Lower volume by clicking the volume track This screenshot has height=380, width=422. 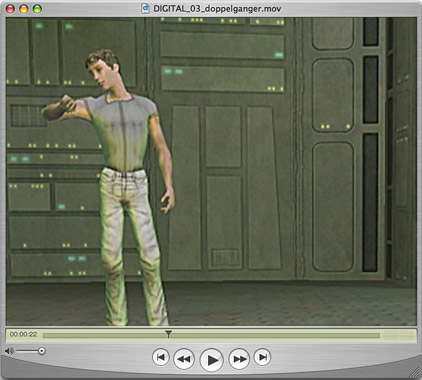27,351
